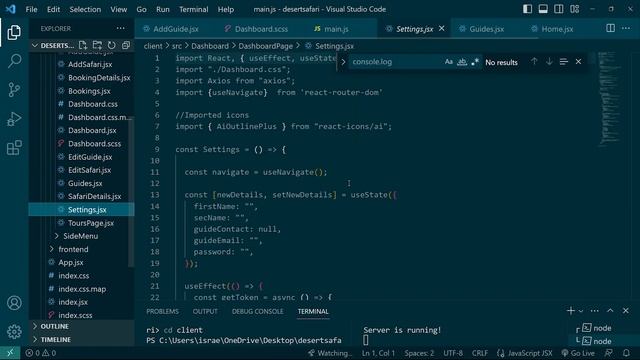Maximize the terminal panel size
Viewport: 640px width, 360px height.
pyautogui.click(x=610, y=311)
